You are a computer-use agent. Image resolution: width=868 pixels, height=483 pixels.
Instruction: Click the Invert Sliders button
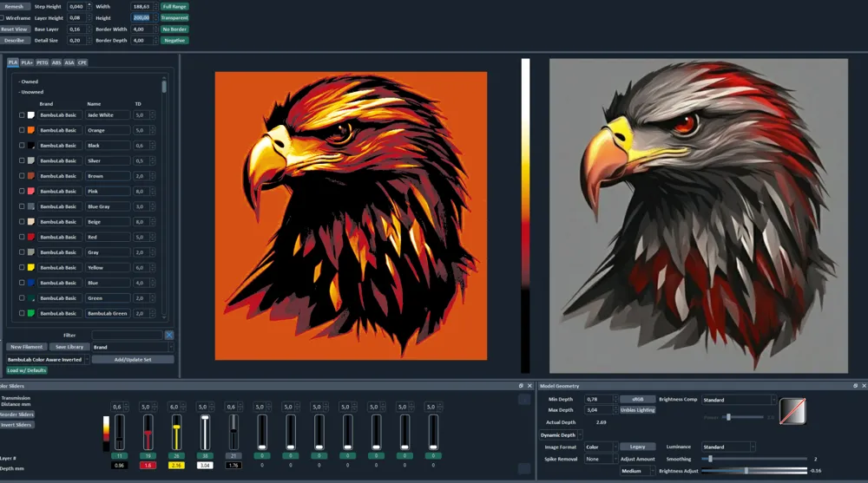(x=16, y=425)
